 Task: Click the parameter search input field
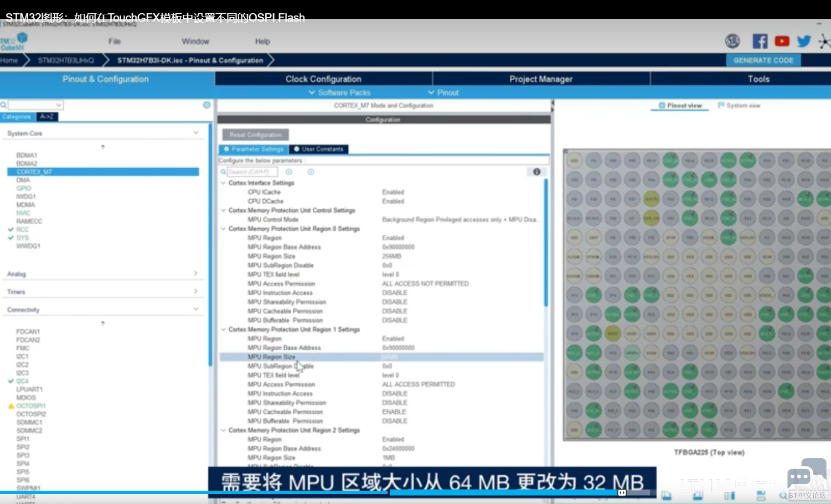click(252, 172)
